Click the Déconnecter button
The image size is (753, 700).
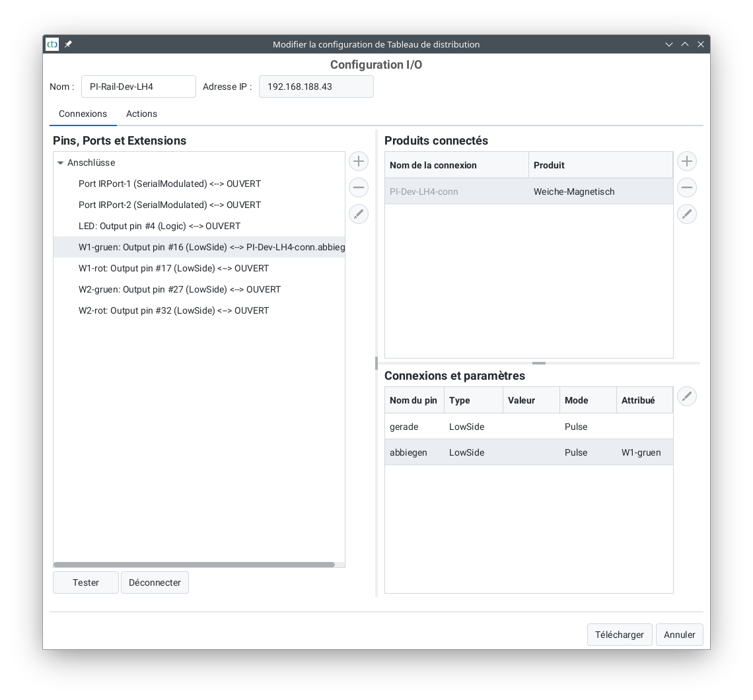pyautogui.click(x=155, y=582)
